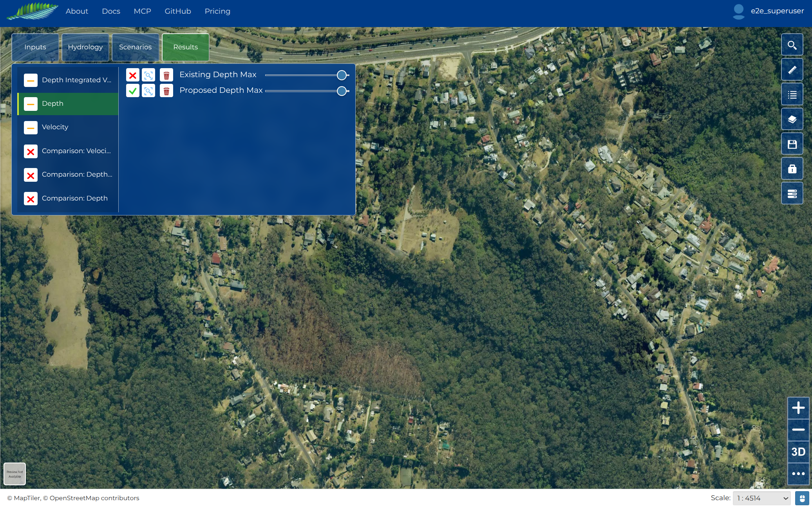The image size is (812, 508).
Task: Zoom to extent of Existing Depth Max
Action: 148,75
